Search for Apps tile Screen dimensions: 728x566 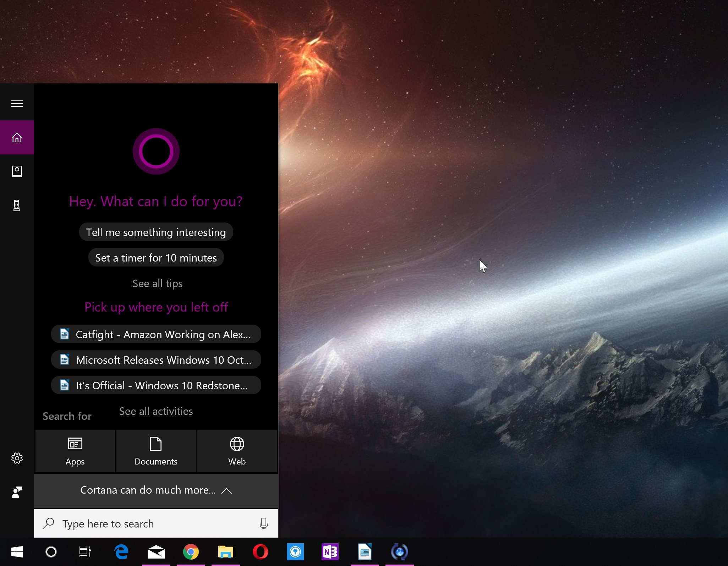click(75, 451)
